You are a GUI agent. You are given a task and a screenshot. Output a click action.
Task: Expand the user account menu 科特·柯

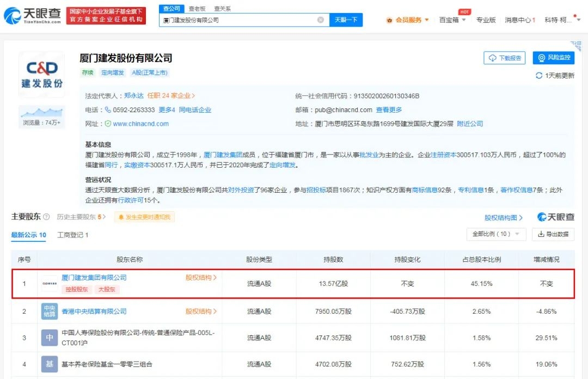click(562, 20)
